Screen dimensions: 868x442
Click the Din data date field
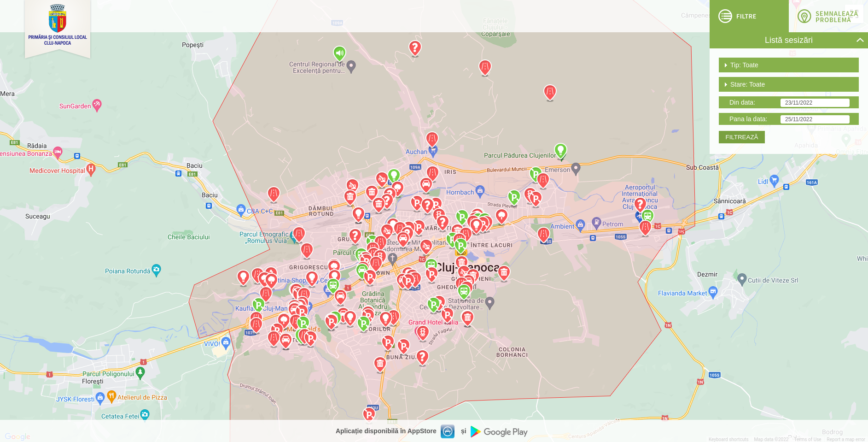click(814, 103)
